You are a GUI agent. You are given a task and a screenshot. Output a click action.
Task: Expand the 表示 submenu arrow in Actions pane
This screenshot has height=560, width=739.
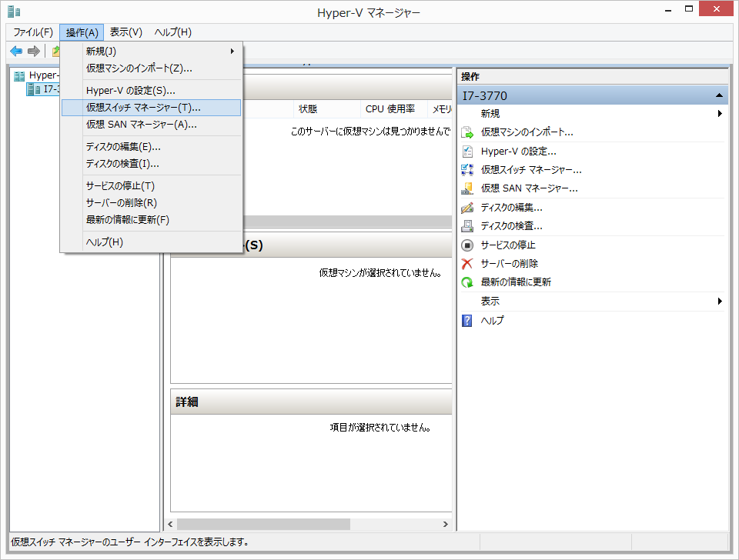720,301
